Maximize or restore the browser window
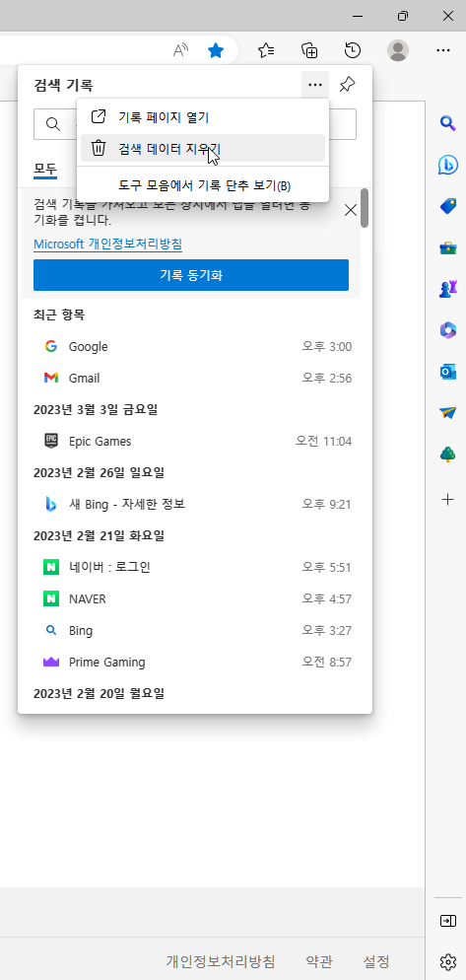The image size is (466, 980). click(404, 16)
